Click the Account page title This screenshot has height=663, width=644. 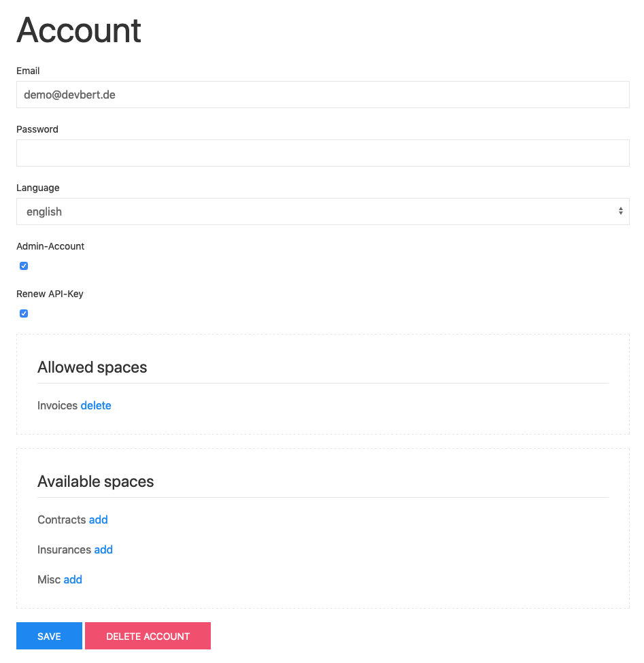tap(79, 30)
